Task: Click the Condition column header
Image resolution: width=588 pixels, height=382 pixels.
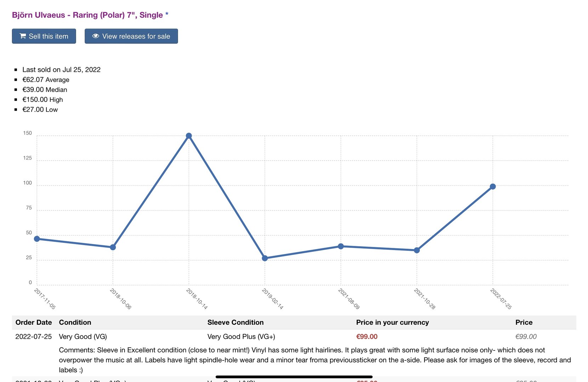Action: (x=75, y=322)
